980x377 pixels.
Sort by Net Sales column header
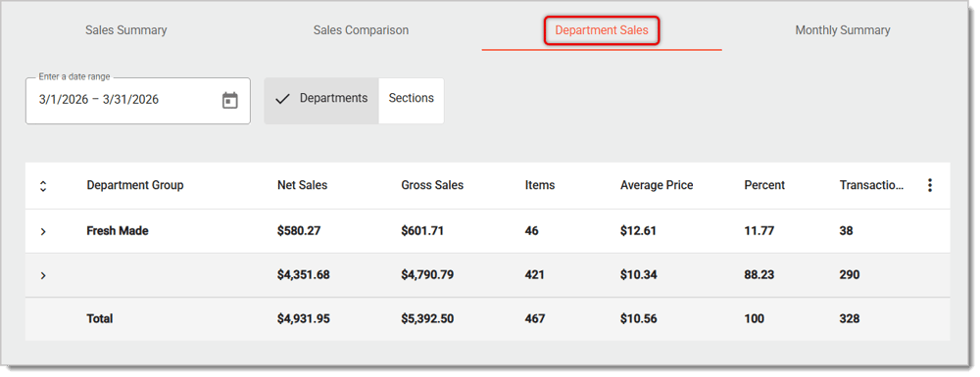point(303,185)
